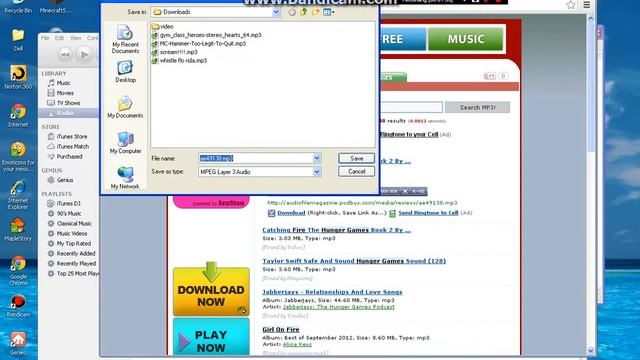640x360 pixels.
Task: Select 90's Music playlist
Action: [68, 213]
